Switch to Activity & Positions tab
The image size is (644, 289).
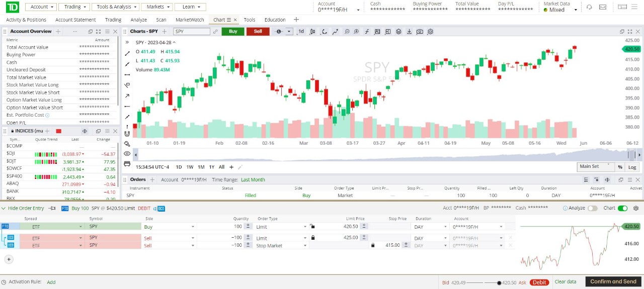coord(26,20)
